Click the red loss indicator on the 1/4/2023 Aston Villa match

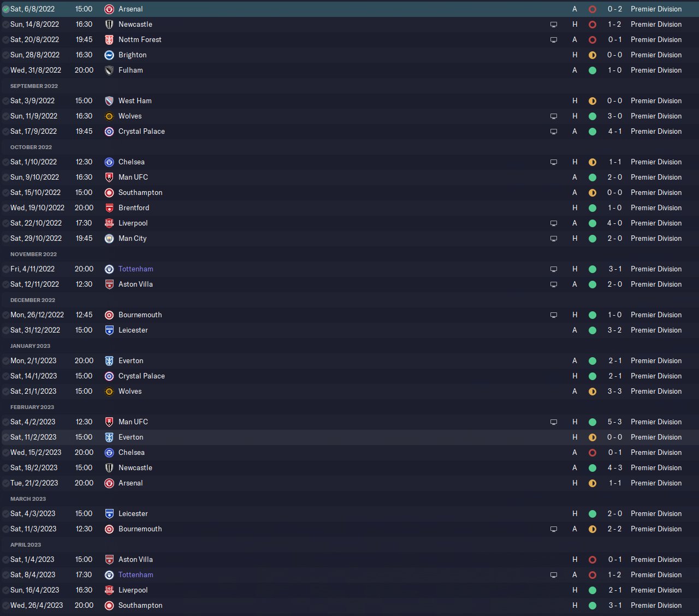click(593, 560)
